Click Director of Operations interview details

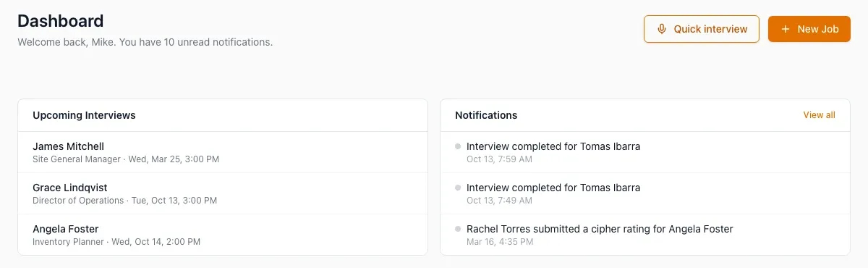click(x=124, y=201)
